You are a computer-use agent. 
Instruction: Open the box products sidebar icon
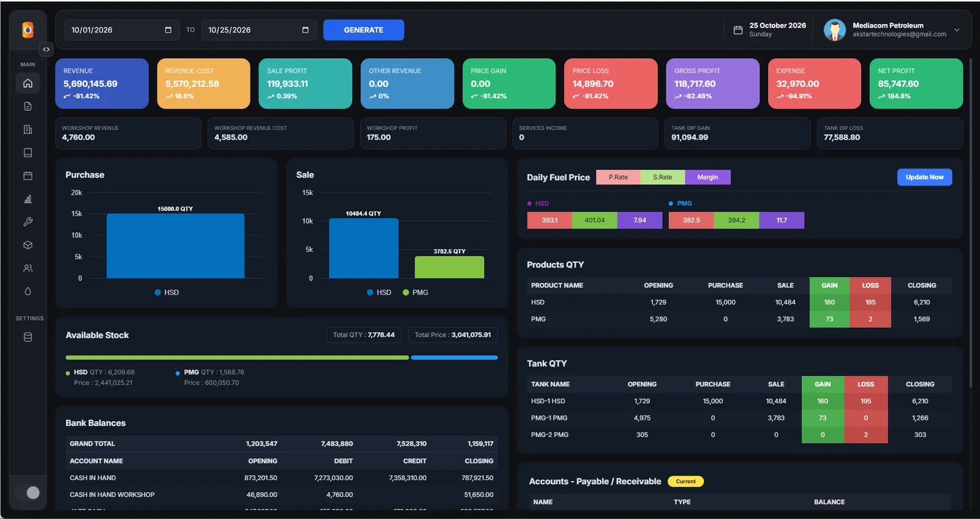[28, 245]
